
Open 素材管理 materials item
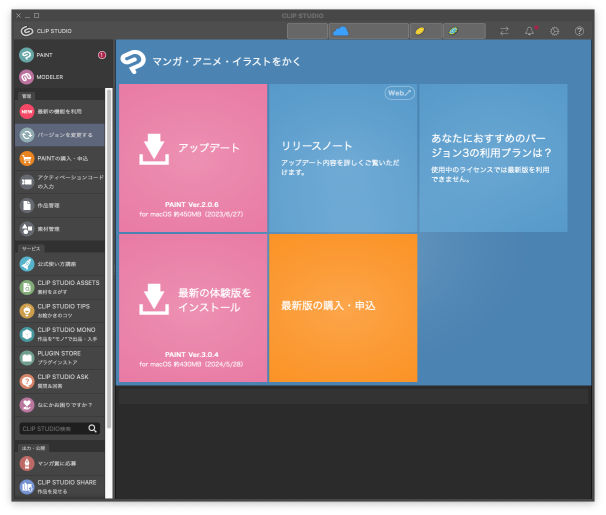pyautogui.click(x=60, y=229)
